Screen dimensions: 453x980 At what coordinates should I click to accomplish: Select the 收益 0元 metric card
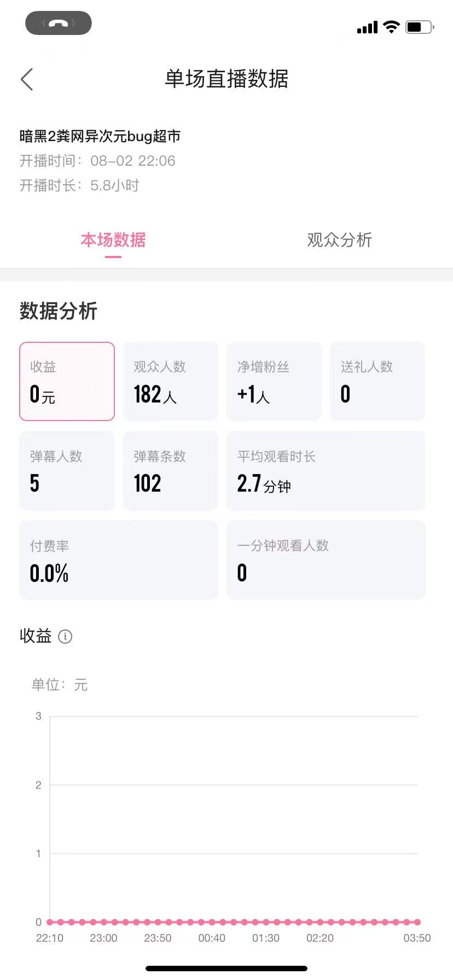click(67, 381)
